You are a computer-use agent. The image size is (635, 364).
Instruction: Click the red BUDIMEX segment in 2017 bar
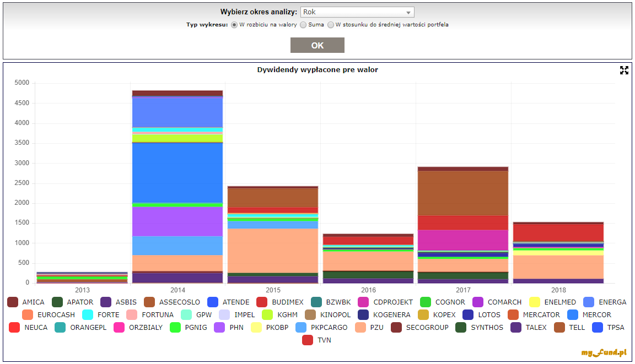(x=463, y=223)
